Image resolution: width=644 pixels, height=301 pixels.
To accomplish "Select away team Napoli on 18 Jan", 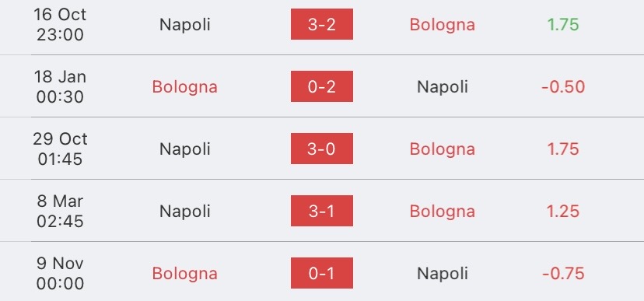I will (443, 87).
